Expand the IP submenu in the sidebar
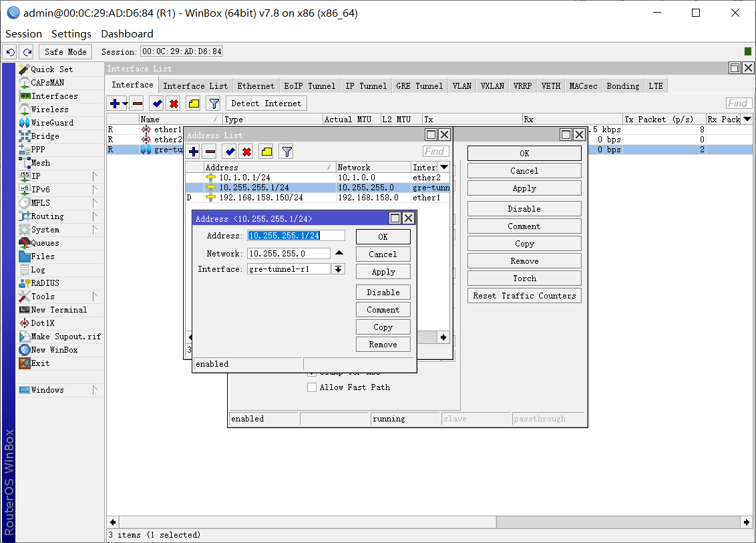Screen dimensions: 756x543 pos(60,176)
